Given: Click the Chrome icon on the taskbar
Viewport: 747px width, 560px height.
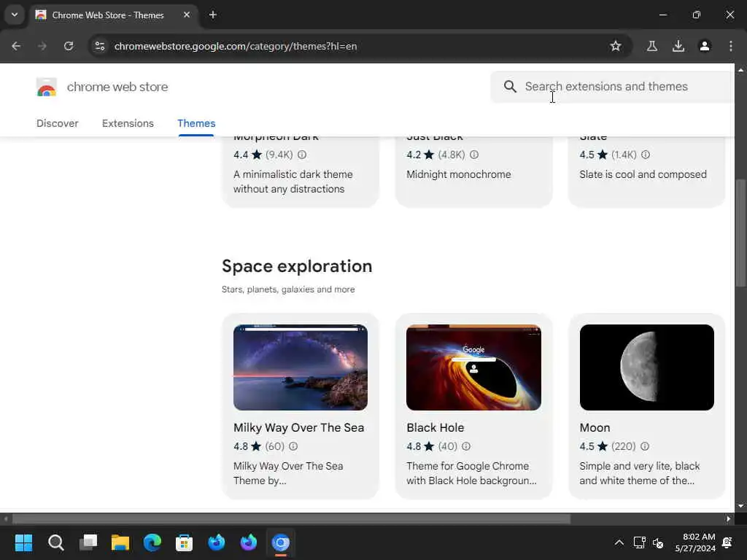Looking at the screenshot, I should (x=281, y=542).
